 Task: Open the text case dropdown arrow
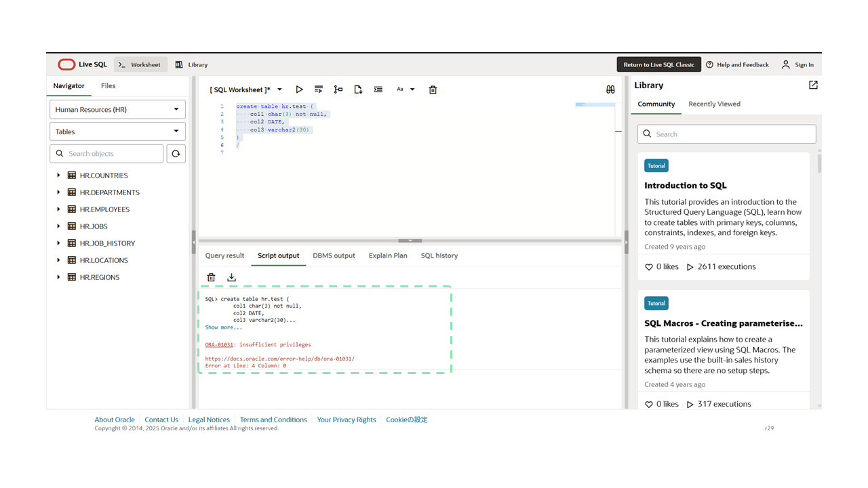412,89
